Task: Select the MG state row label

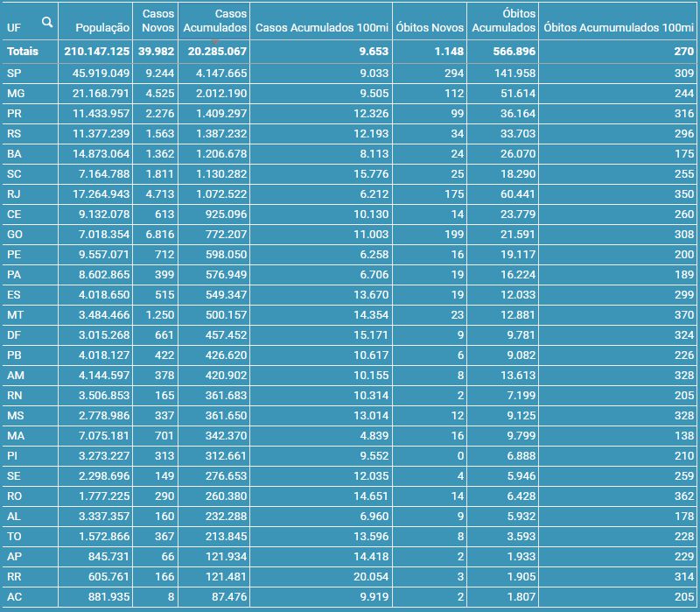Action: coord(16,93)
